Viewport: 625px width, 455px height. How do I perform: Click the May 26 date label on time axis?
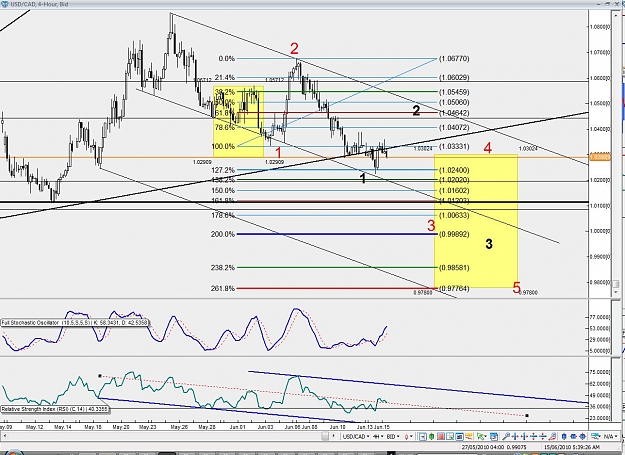pos(179,427)
